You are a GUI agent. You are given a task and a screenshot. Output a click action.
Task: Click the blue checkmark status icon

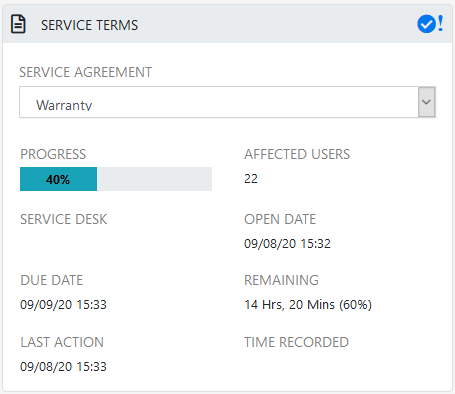click(426, 24)
